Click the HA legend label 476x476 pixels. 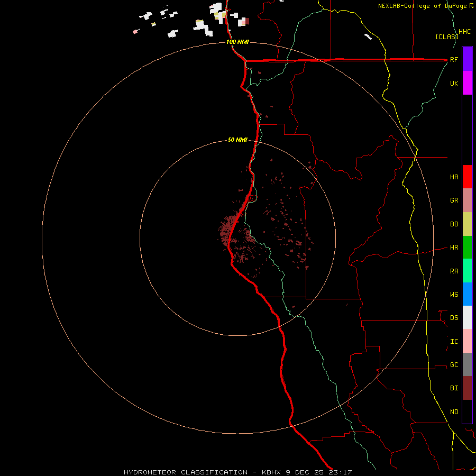tap(454, 177)
